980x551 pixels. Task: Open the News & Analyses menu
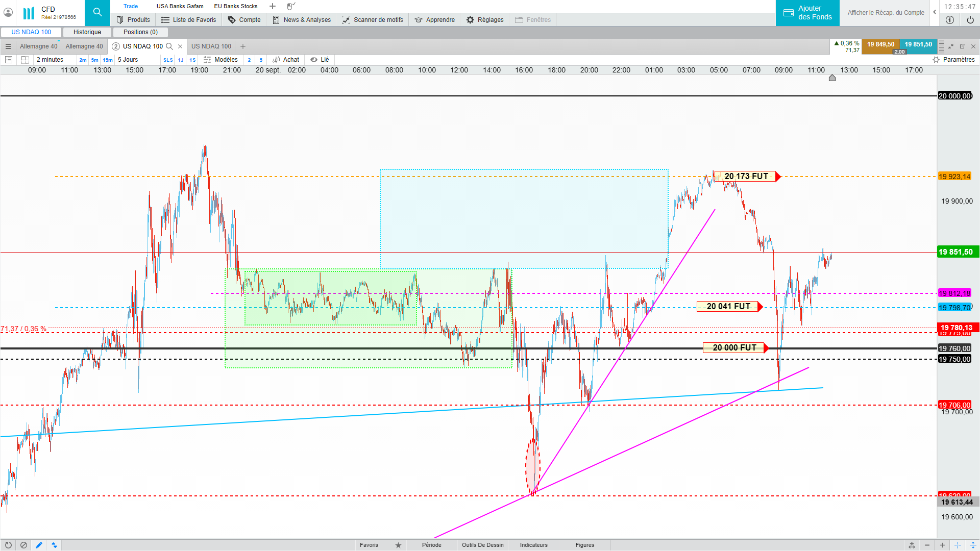302,20
